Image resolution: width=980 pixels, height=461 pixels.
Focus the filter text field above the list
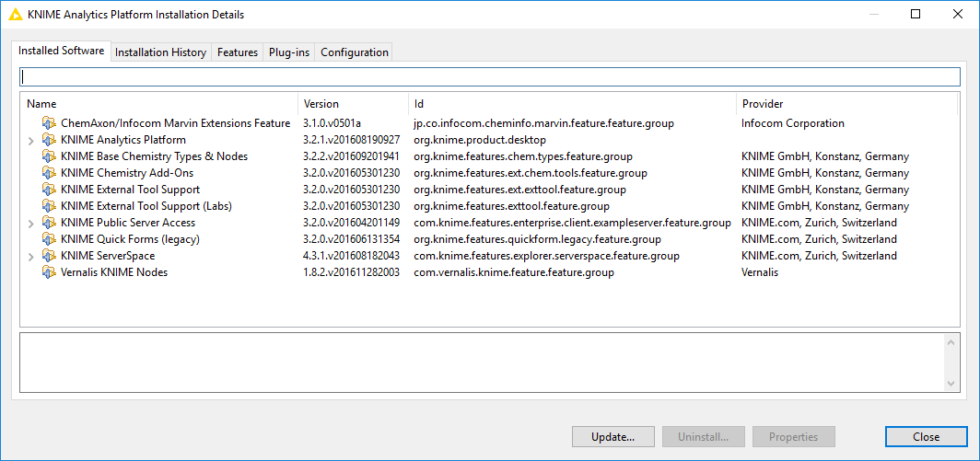[490, 77]
